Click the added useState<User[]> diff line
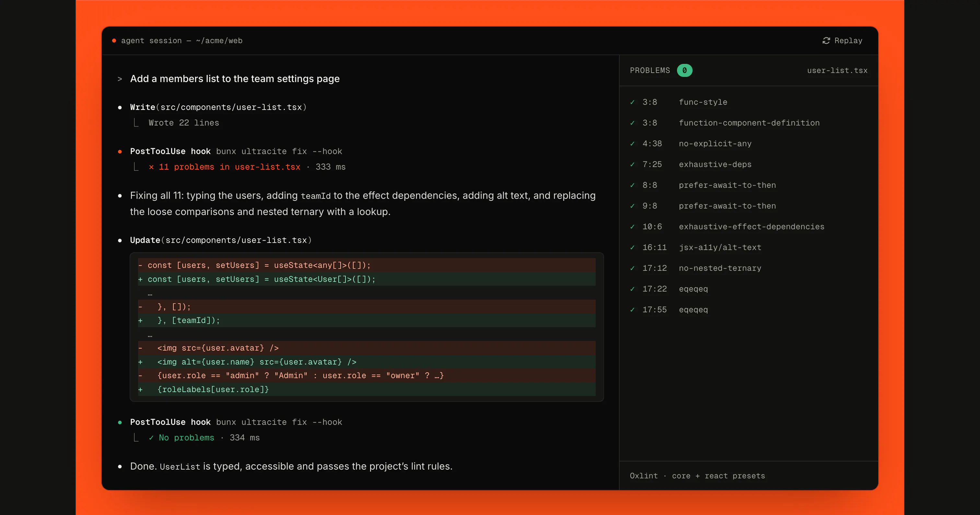980x515 pixels. pyautogui.click(x=367, y=279)
